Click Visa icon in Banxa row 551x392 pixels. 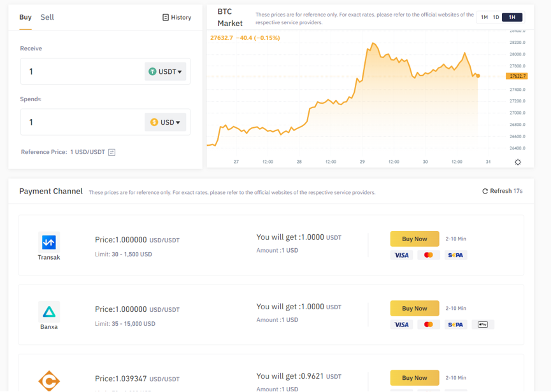tap(402, 325)
